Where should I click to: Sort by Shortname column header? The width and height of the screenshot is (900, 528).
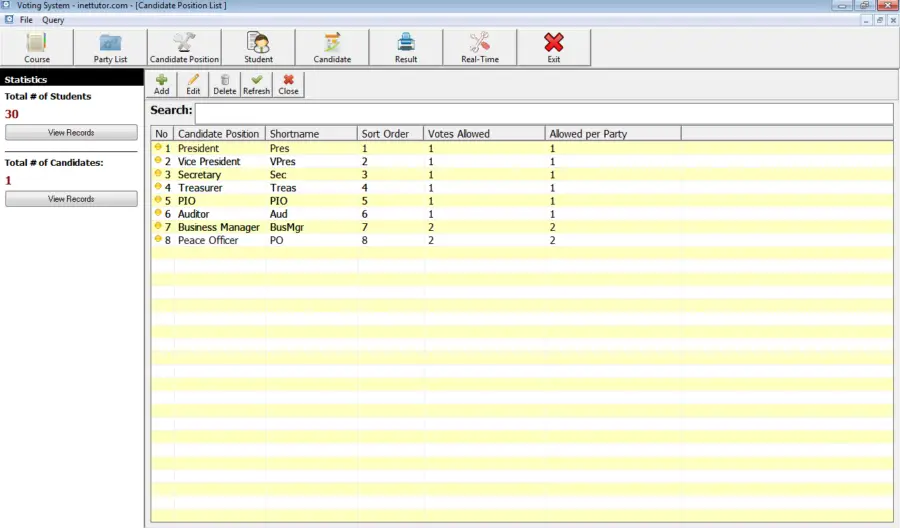tap(311, 134)
